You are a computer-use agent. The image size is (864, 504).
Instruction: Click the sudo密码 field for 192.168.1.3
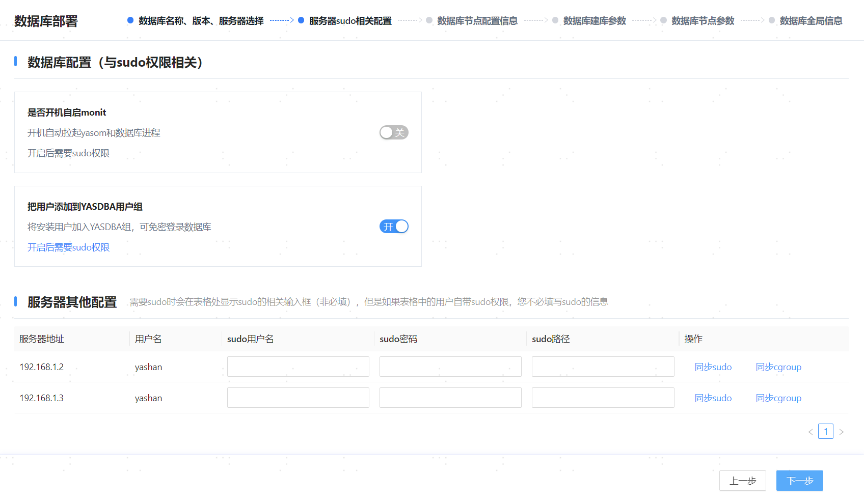coord(450,397)
